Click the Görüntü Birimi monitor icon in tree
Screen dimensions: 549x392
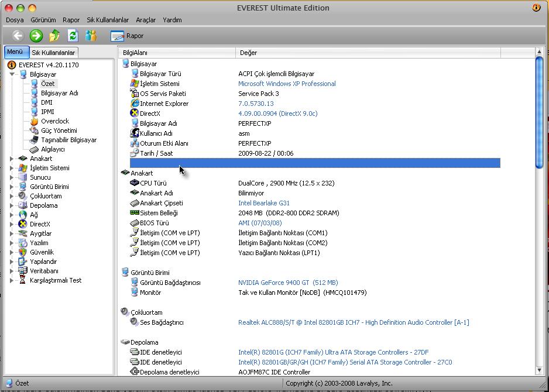pos(23,187)
